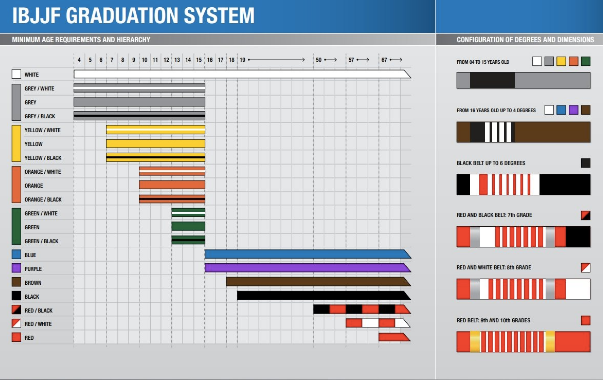The height and width of the screenshot is (380, 603).
Task: Click the age 16 column marker
Action: pos(210,60)
